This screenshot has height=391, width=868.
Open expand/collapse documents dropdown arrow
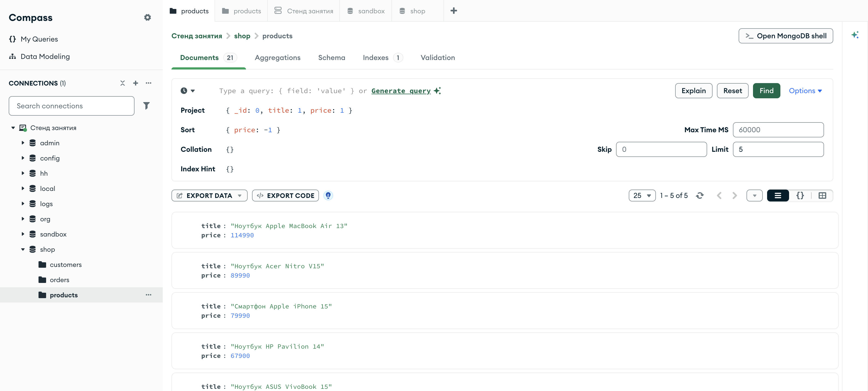coord(754,196)
